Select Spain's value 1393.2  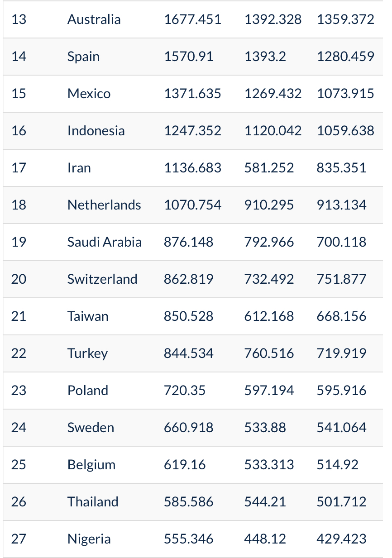pos(265,57)
